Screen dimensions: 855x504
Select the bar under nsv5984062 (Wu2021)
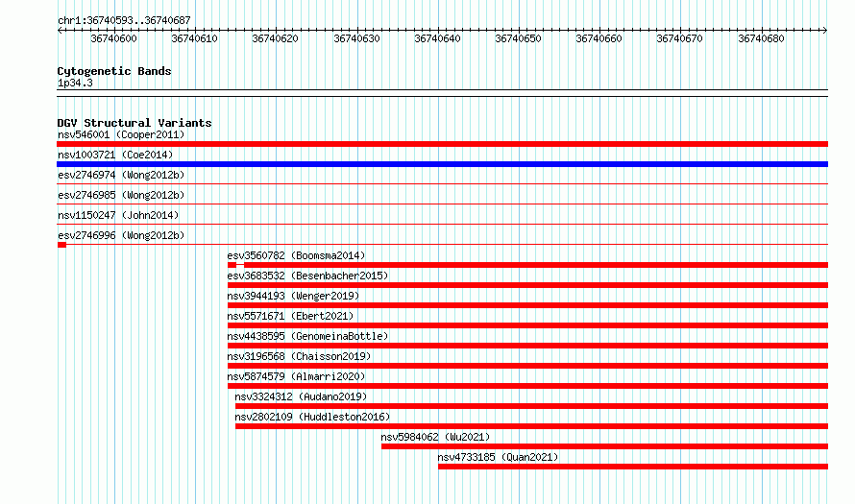604,446
